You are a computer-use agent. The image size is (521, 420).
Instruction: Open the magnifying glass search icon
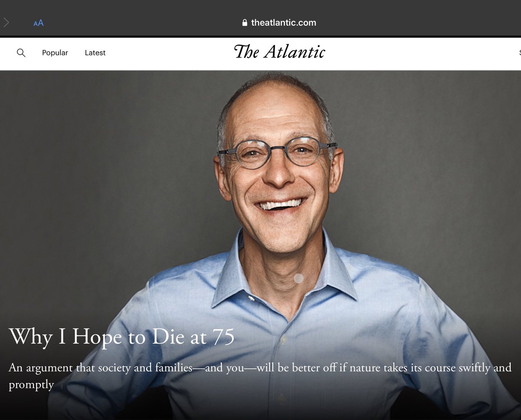tap(21, 53)
